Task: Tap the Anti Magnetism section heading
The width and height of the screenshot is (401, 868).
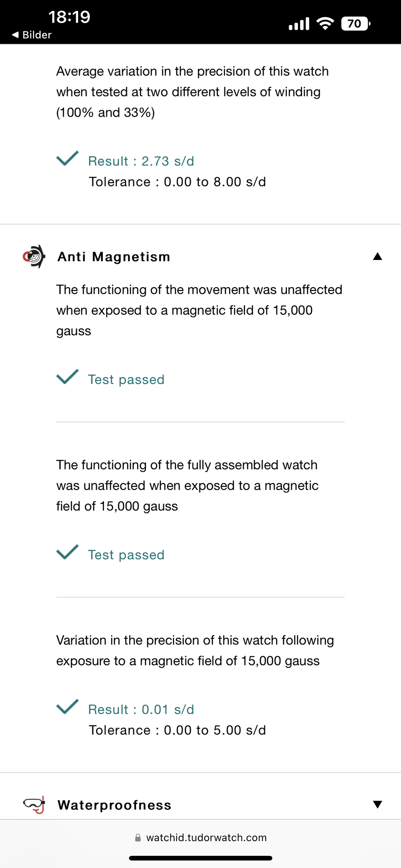Action: (x=114, y=257)
